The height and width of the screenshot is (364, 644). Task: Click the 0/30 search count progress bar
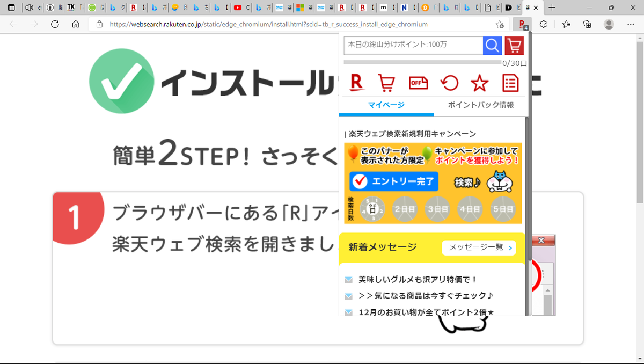tap(422, 63)
